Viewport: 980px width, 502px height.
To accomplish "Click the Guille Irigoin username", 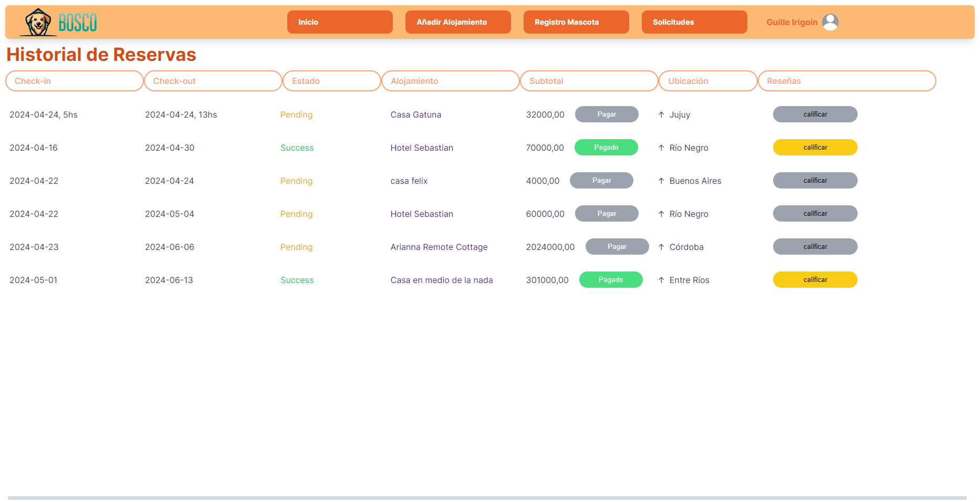I will click(791, 22).
